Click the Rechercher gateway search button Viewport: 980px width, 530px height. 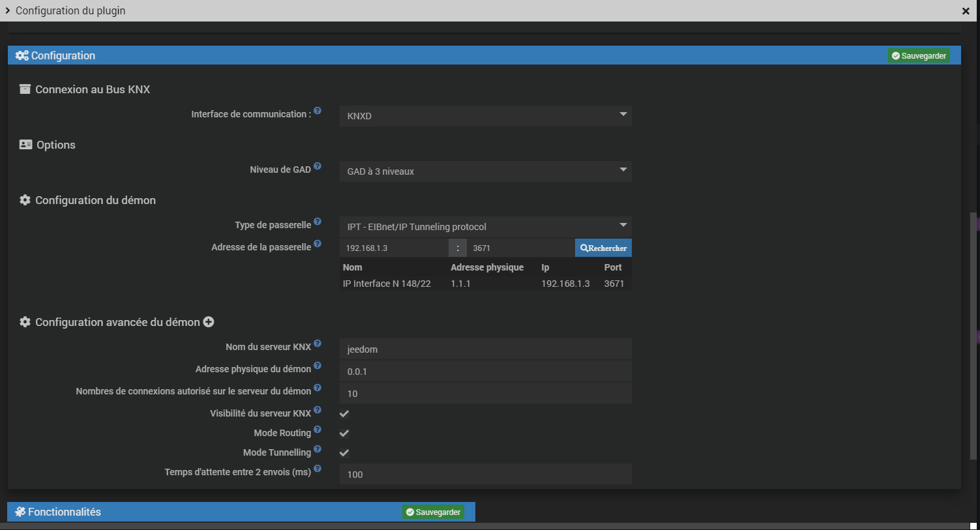click(603, 248)
